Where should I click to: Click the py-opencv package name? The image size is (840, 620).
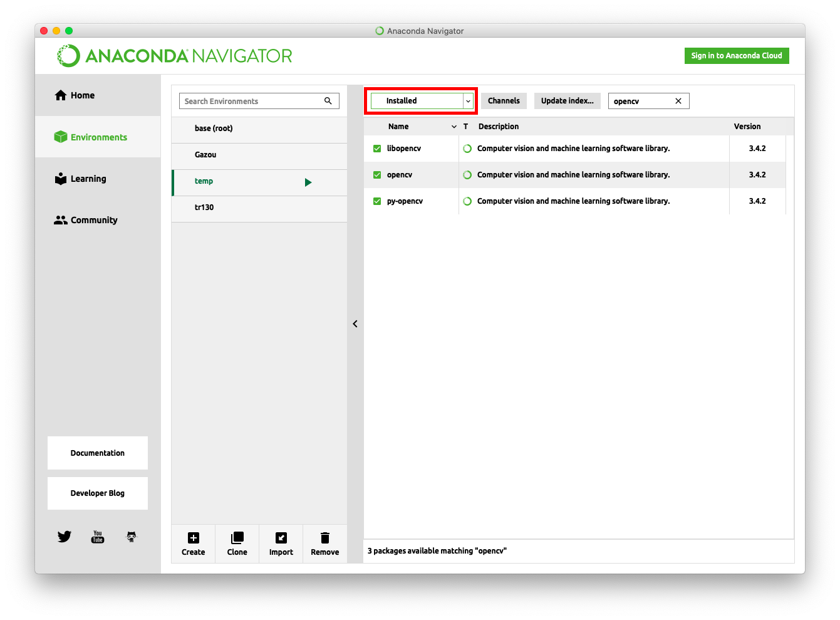click(x=405, y=201)
